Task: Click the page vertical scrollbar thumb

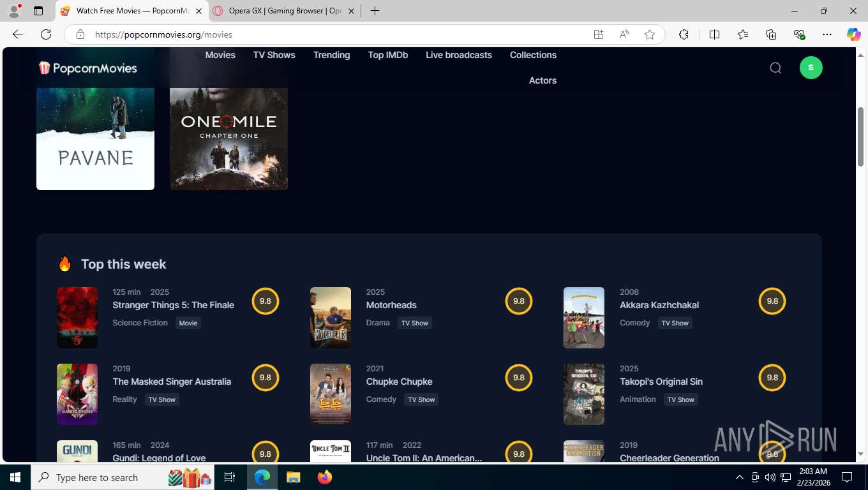Action: coord(860,136)
